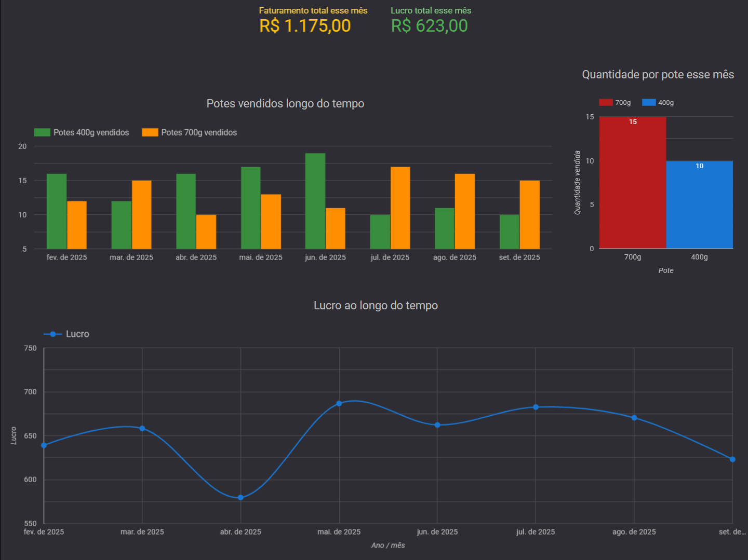
Task: Click the green Potes 400g vendidos legend swatch
Action: coord(42,132)
